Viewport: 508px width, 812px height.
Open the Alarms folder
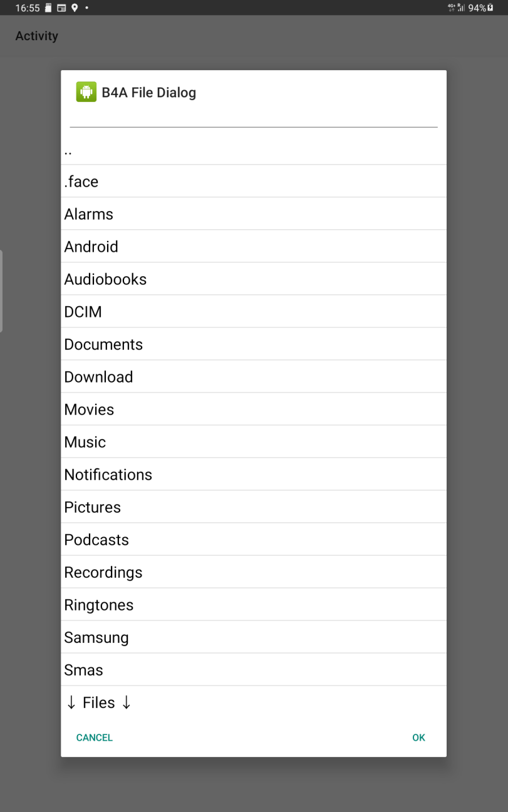pos(253,214)
